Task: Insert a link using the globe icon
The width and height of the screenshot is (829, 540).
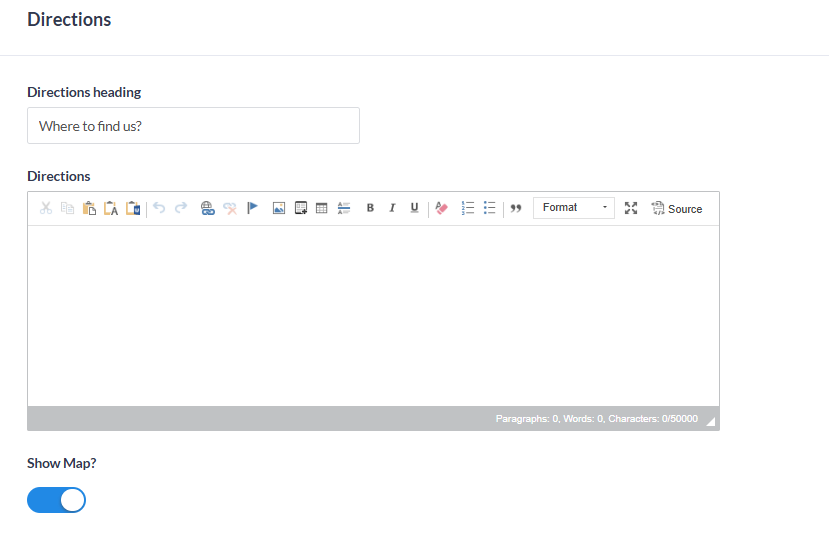Action: click(208, 208)
